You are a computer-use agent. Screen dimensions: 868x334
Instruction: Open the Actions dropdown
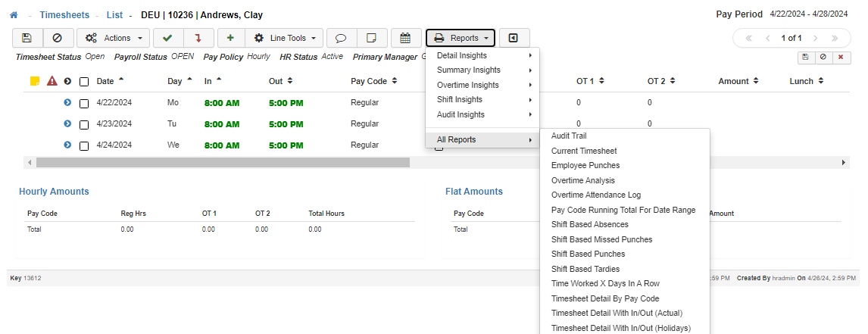tap(114, 38)
